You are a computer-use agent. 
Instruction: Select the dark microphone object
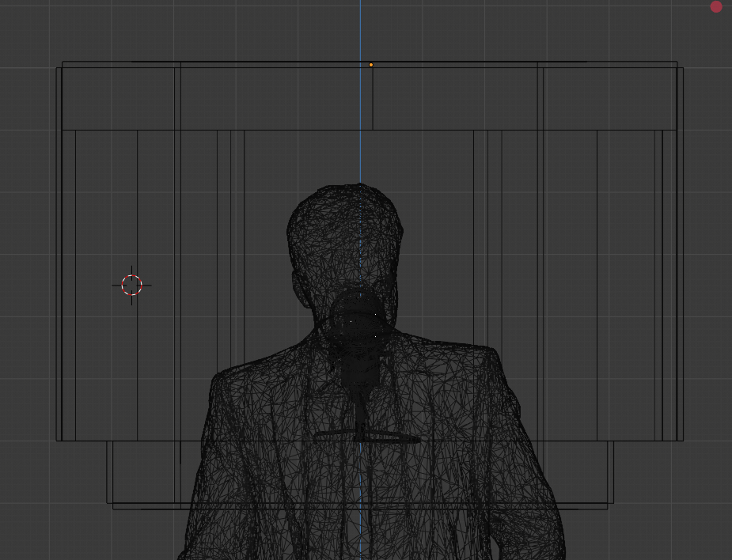(x=359, y=366)
